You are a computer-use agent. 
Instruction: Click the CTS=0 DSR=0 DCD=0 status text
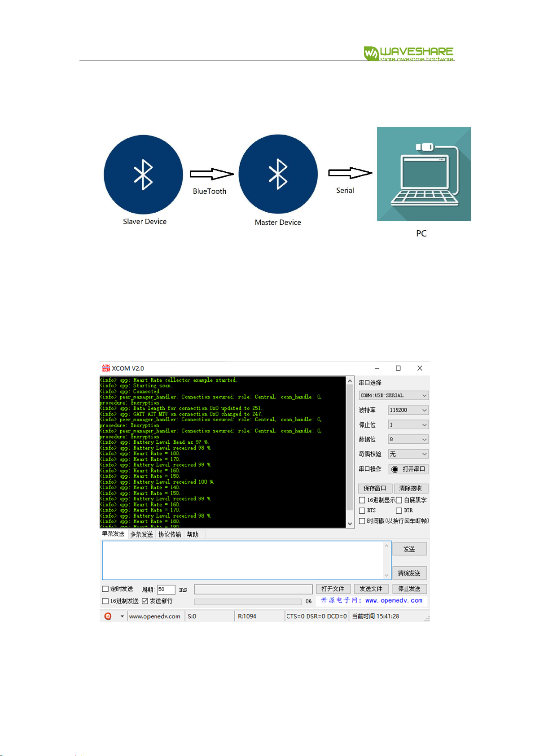tap(316, 616)
